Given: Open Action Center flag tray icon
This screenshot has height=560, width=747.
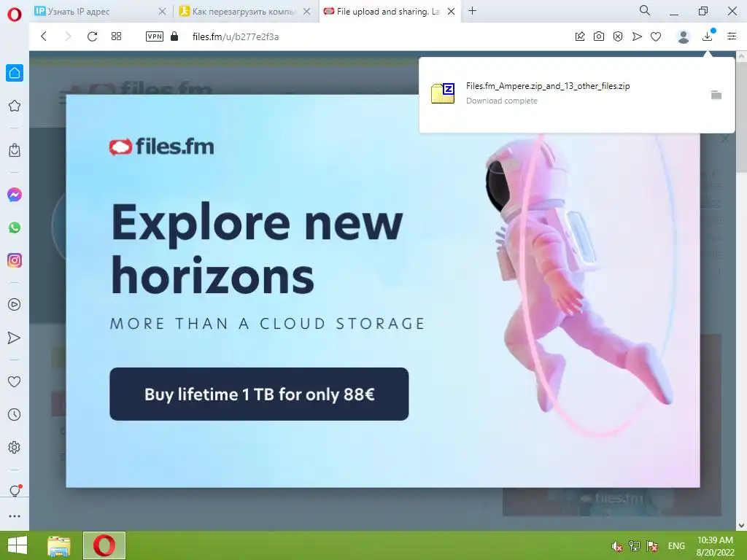Looking at the screenshot, I should pyautogui.click(x=652, y=546).
